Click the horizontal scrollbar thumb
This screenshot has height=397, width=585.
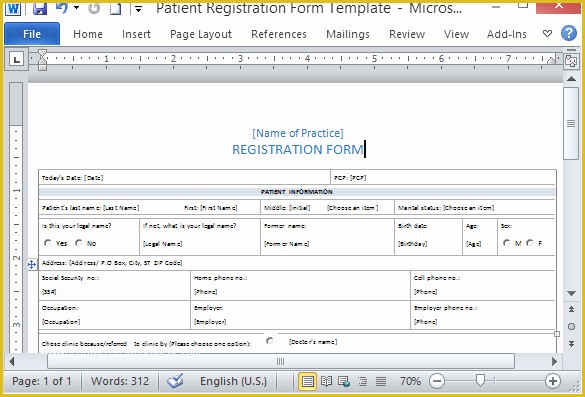(x=281, y=361)
